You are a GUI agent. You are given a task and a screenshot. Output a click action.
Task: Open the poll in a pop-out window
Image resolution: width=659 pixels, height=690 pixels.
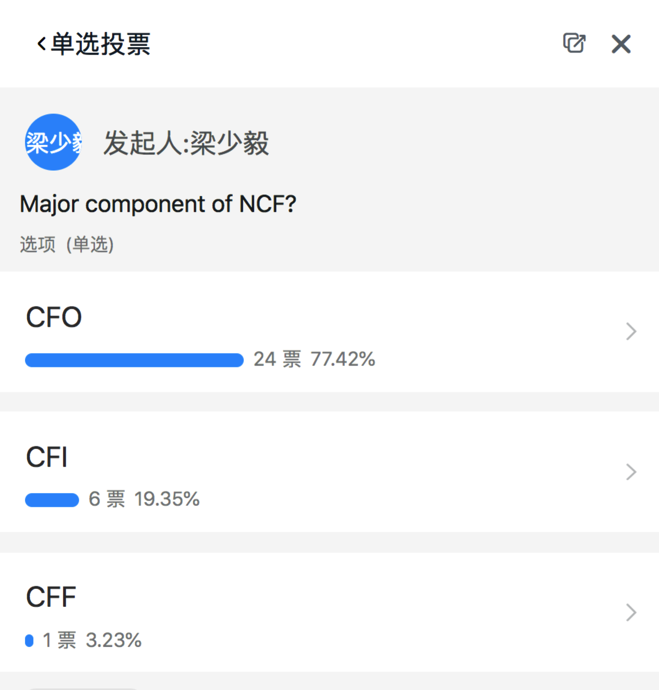pyautogui.click(x=574, y=43)
